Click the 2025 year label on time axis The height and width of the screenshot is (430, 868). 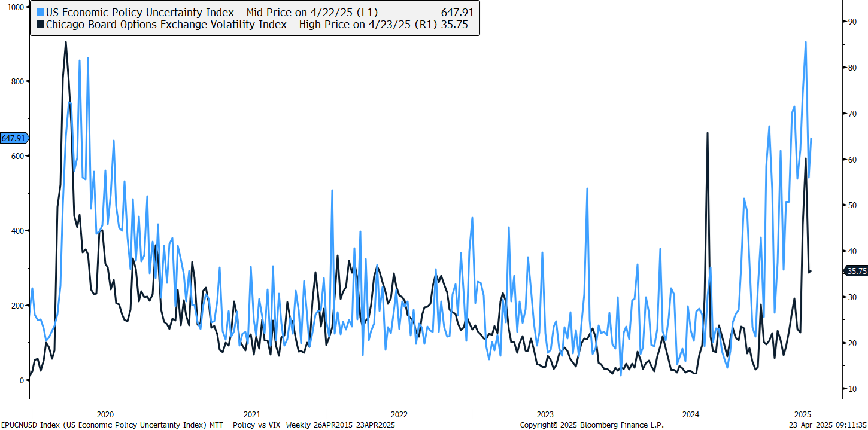click(x=802, y=414)
